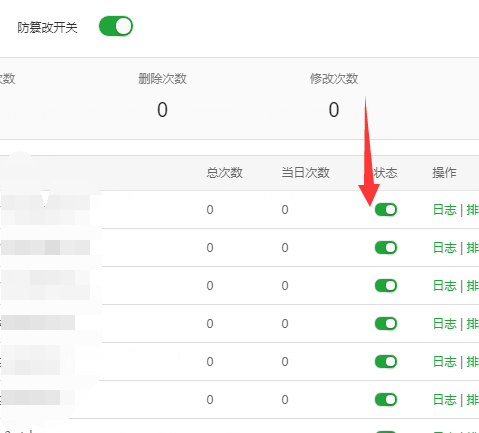This screenshot has height=433, width=479.
Task: Click the fifth row's 当日次数 value 0
Action: 285,361
